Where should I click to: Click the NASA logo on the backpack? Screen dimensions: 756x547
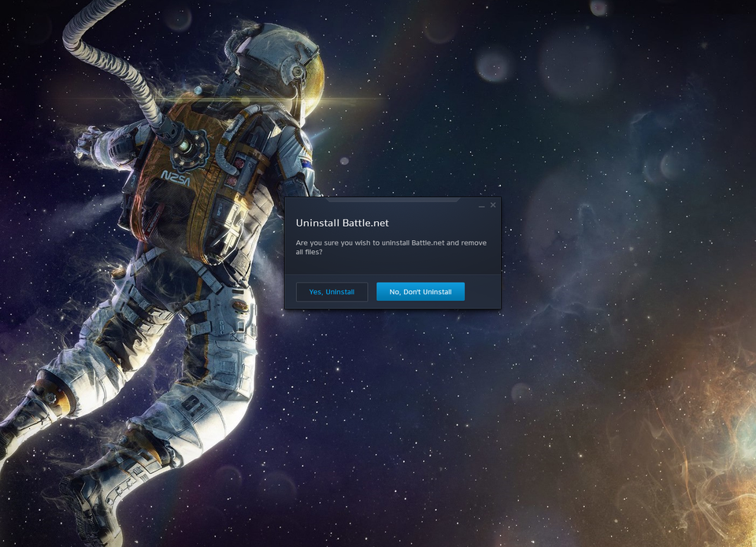tap(176, 179)
